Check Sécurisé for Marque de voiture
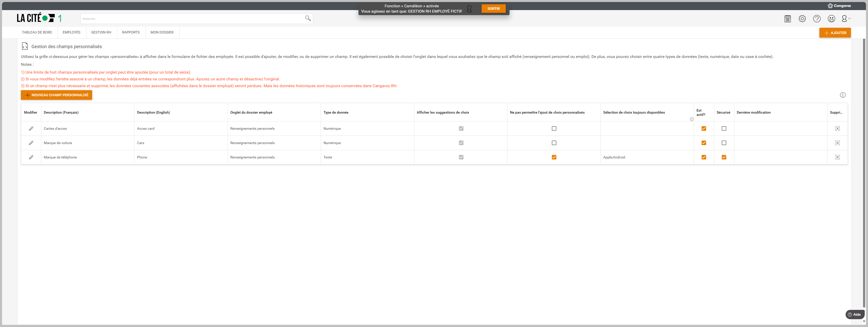The image size is (868, 327). tap(724, 143)
